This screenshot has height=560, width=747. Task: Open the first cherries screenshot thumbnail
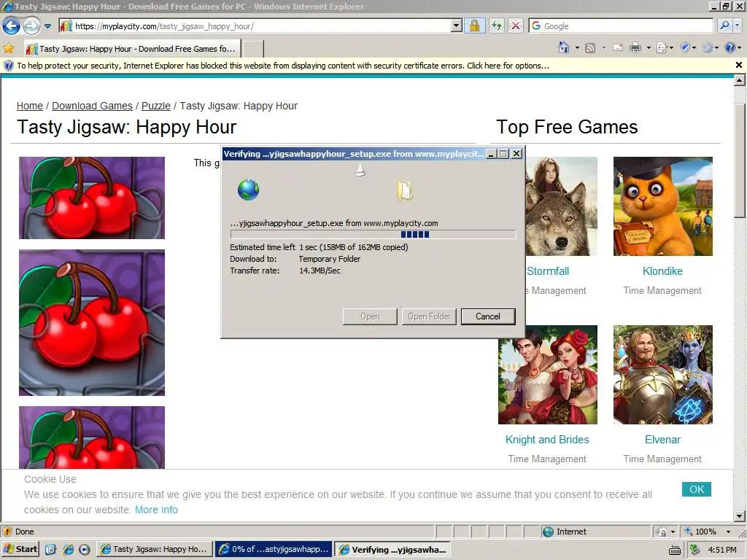[x=92, y=198]
